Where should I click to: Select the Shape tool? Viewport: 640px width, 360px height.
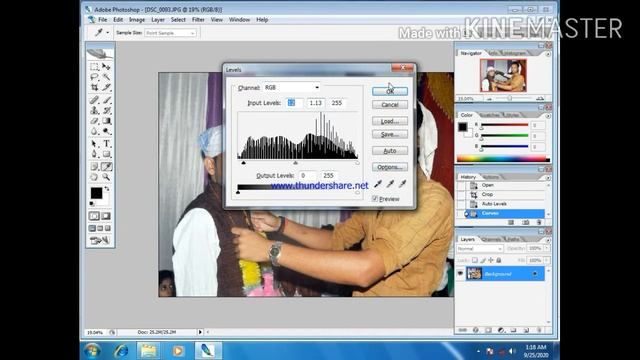pyautogui.click(x=106, y=154)
